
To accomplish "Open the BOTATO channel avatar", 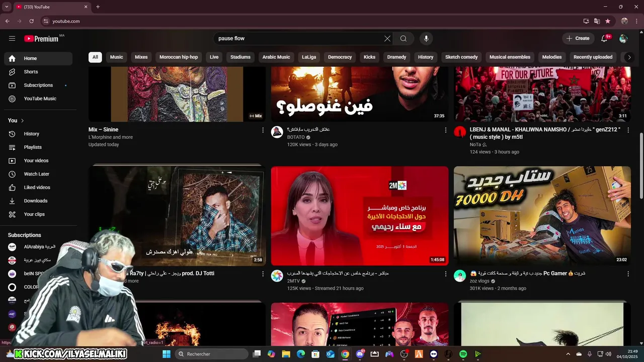I will tap(277, 132).
